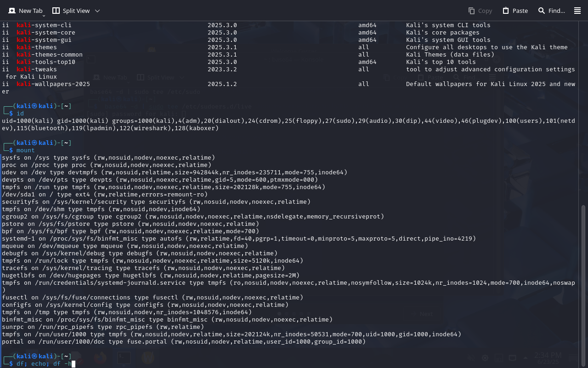Click the 'hugetlbfs on /dev/hugepages' line
This screenshot has width=588, height=368.
pos(151,276)
